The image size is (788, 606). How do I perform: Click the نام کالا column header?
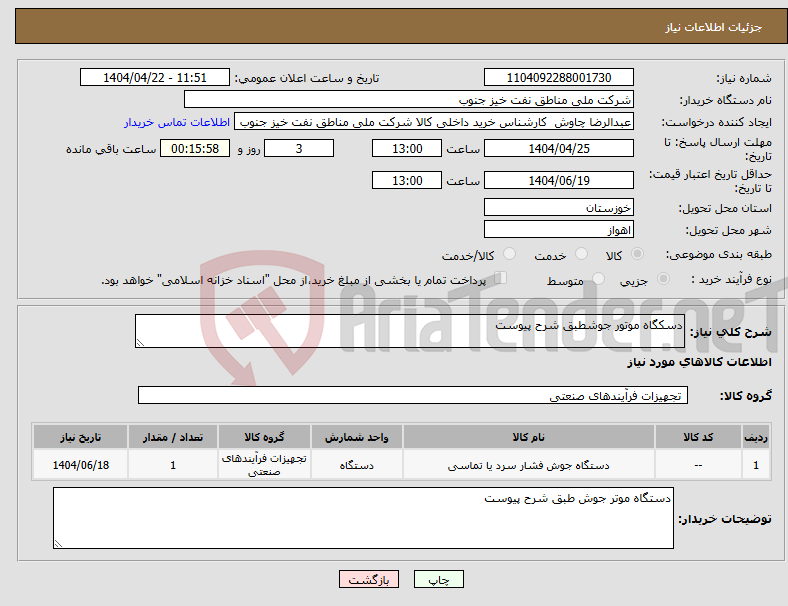click(x=529, y=437)
